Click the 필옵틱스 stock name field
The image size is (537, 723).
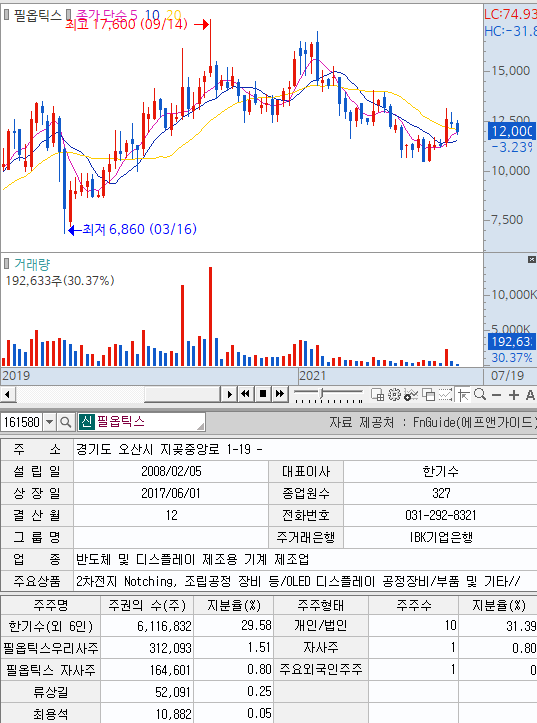tap(141, 422)
